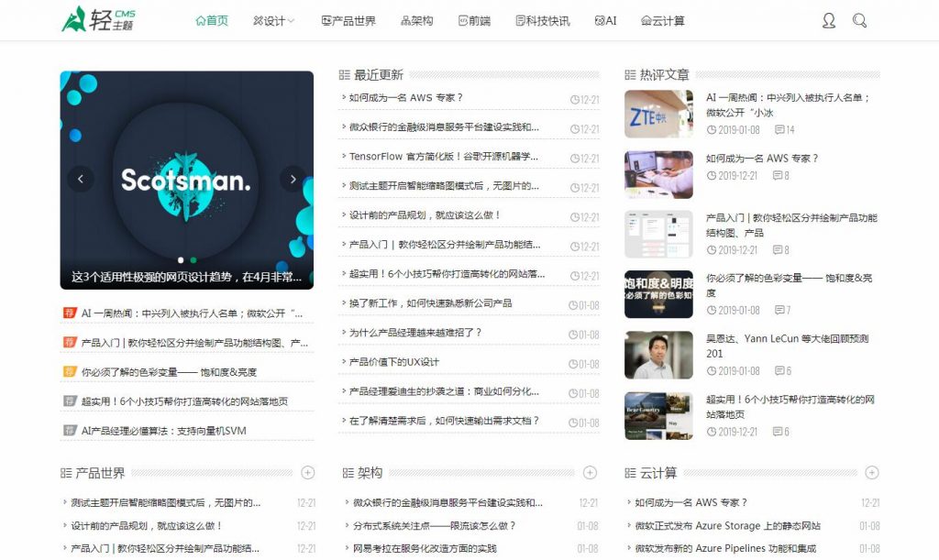939x560 pixels.
Task: Click 产品世界 section heading
Action: click(100, 473)
